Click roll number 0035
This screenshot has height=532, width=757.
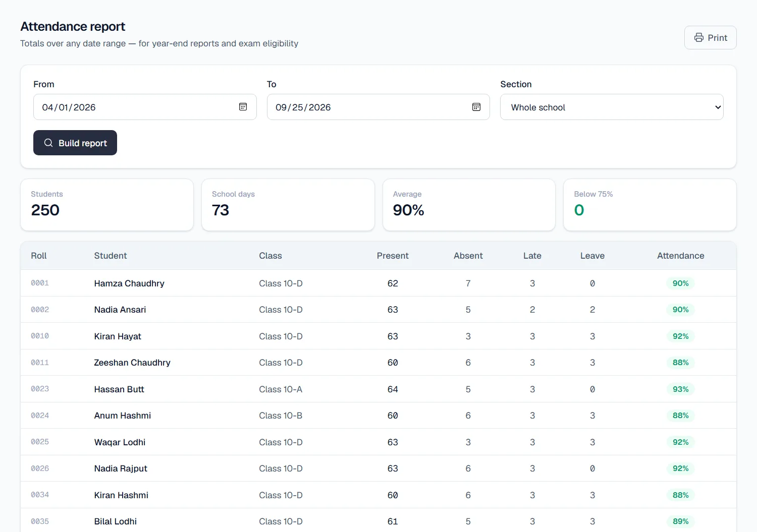[x=40, y=521]
